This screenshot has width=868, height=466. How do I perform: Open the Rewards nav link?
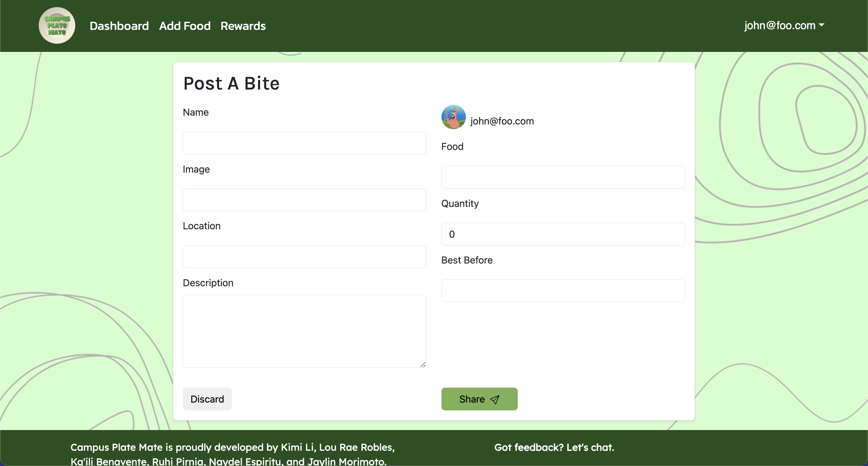pyautogui.click(x=243, y=26)
